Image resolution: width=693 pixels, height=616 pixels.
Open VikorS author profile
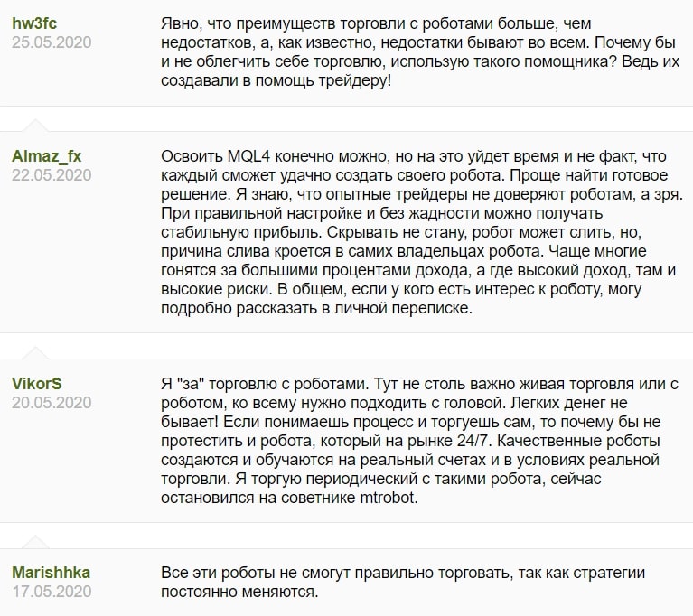click(x=37, y=384)
